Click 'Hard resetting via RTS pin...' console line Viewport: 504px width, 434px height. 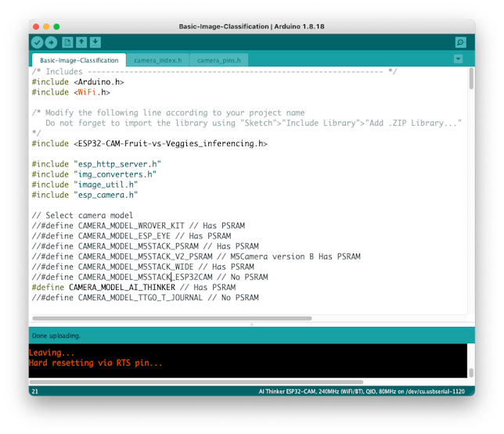(95, 363)
